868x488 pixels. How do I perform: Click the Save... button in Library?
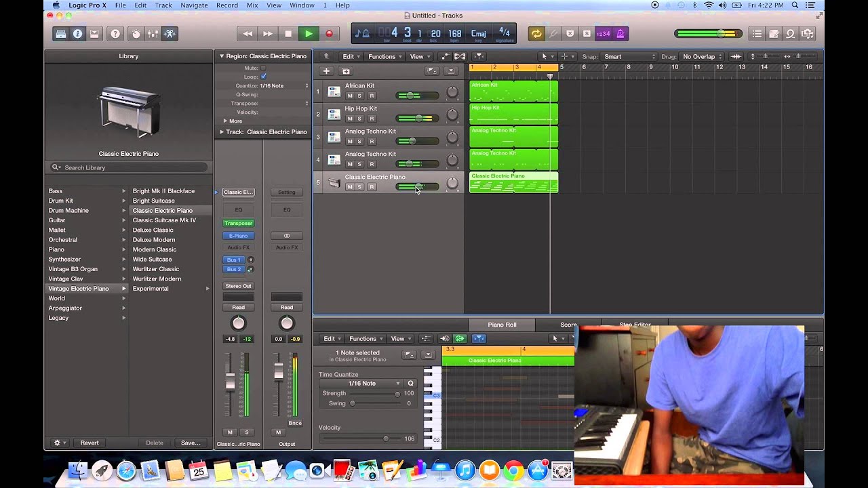(191, 443)
